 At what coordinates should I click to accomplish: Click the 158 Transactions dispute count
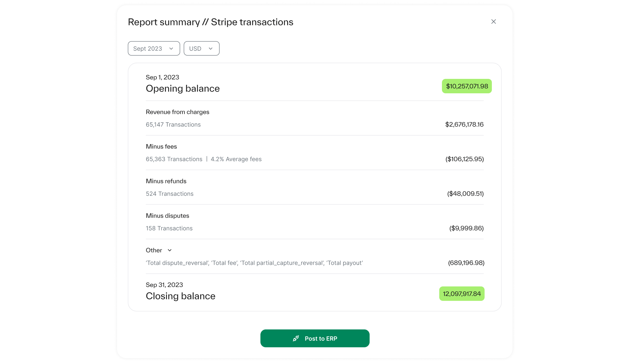click(169, 228)
